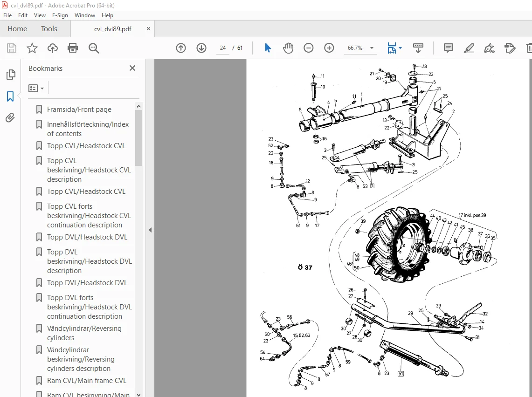Close the Bookmarks panel
532x397 pixels.
click(x=132, y=68)
